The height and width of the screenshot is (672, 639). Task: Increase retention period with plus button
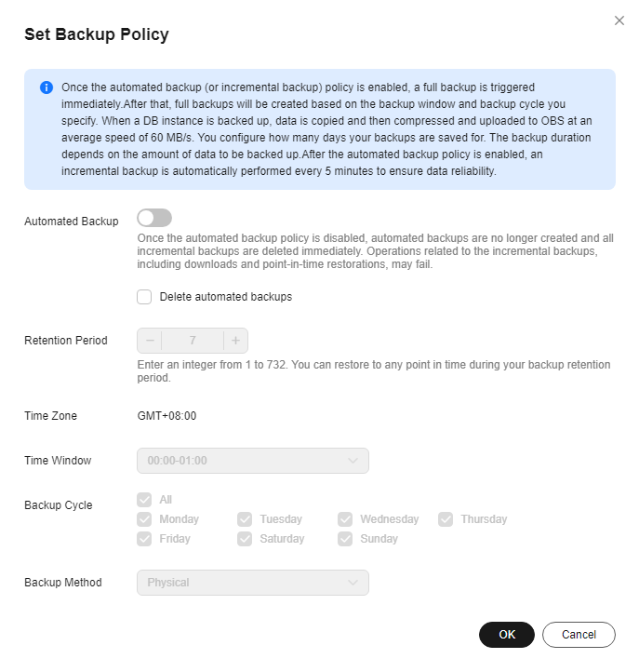(x=235, y=341)
